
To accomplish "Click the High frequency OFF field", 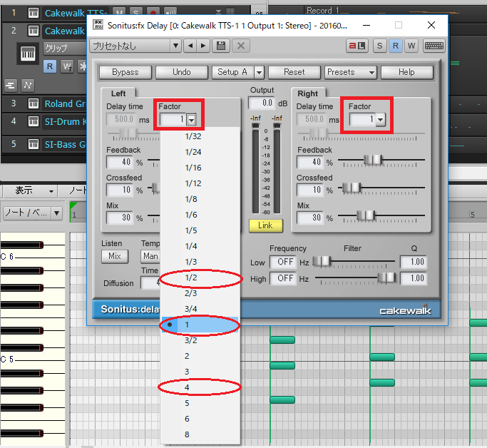I will click(283, 278).
